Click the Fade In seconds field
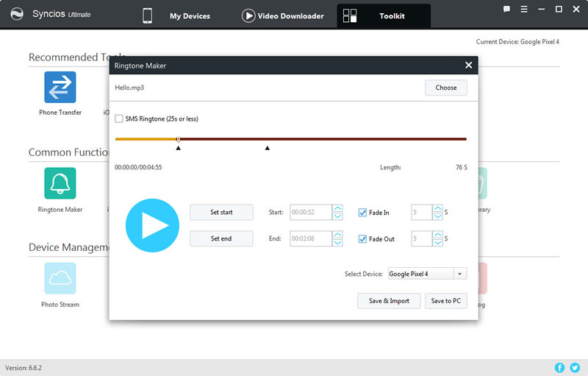The image size is (588, 376). pyautogui.click(x=422, y=212)
